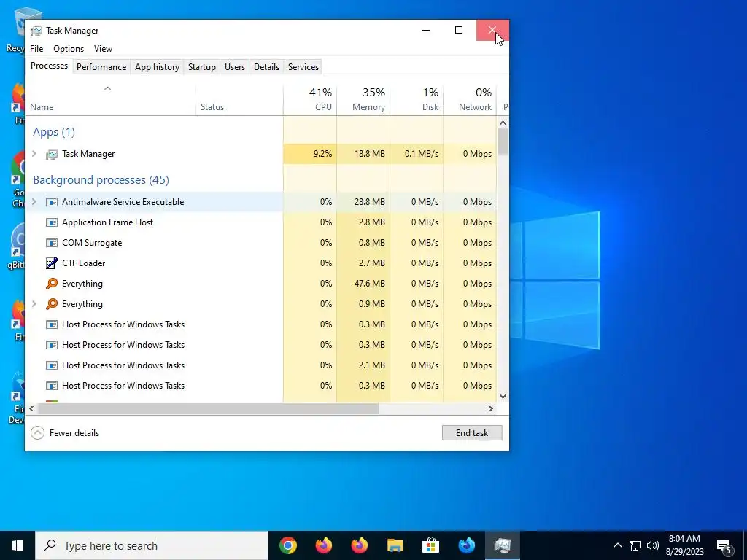Click the COM Surrogate process icon
747x560 pixels.
(52, 243)
